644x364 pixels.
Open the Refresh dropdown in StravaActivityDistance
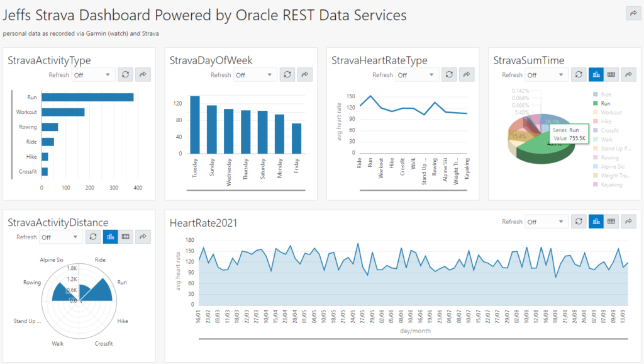coord(60,237)
